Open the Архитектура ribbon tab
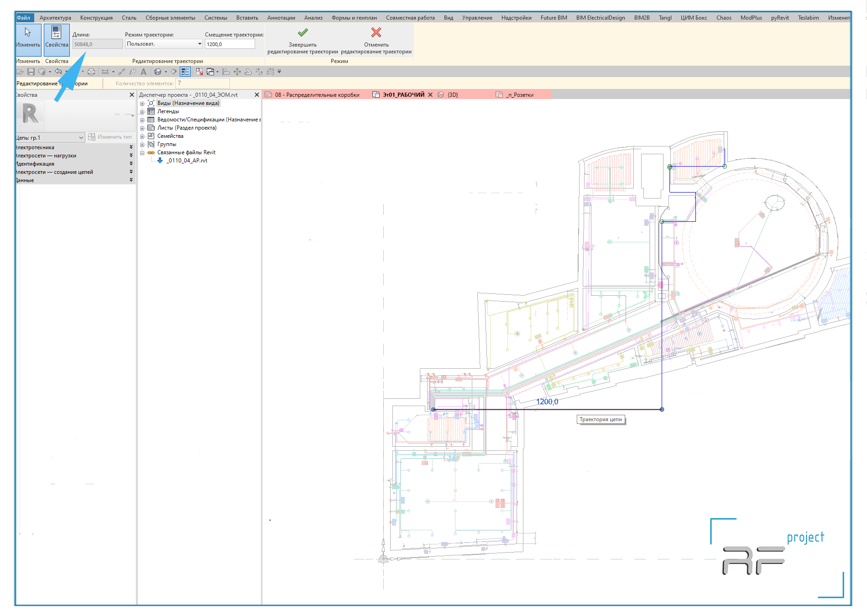This screenshot has width=867, height=616. [x=55, y=18]
